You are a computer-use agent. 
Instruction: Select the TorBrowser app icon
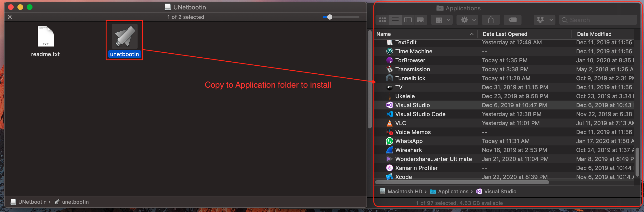tap(390, 60)
